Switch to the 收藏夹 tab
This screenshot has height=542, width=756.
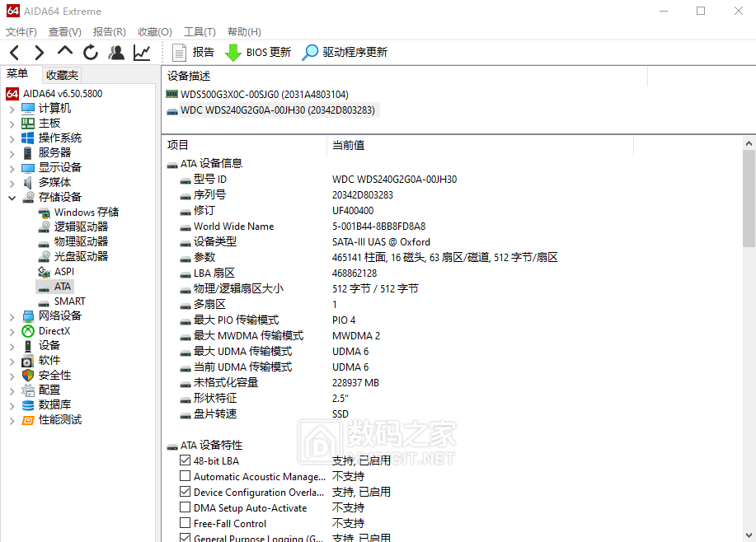62,75
